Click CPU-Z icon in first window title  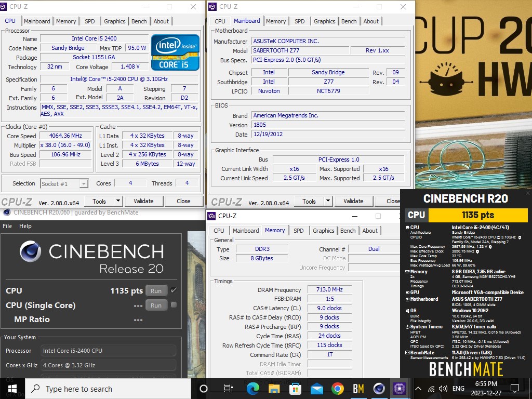4,6
